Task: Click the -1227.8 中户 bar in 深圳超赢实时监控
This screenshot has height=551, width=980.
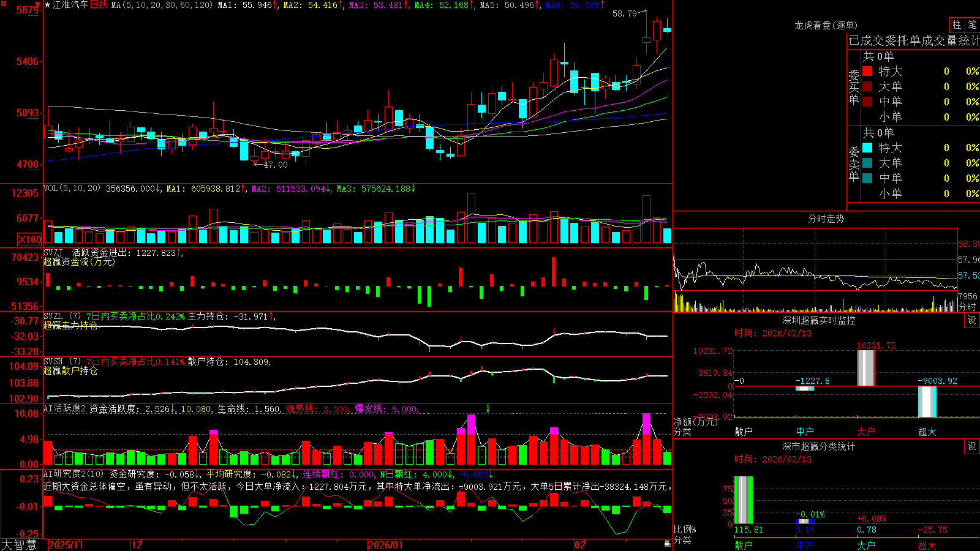Action: [805, 388]
